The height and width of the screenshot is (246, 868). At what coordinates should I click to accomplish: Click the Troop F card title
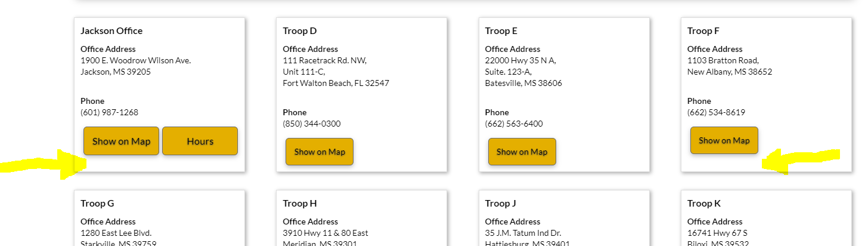point(703,30)
